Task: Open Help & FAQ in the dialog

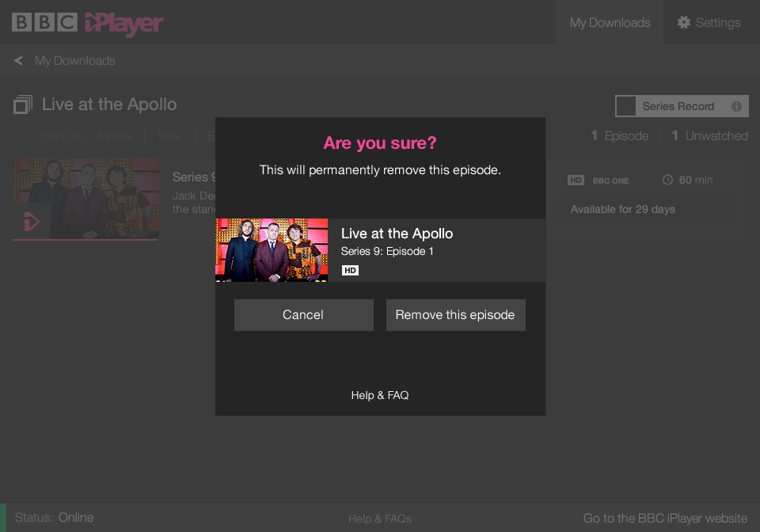Action: point(380,395)
